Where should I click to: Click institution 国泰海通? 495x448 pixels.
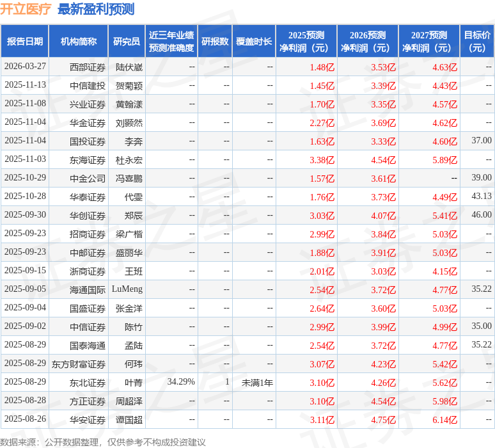click(88, 346)
